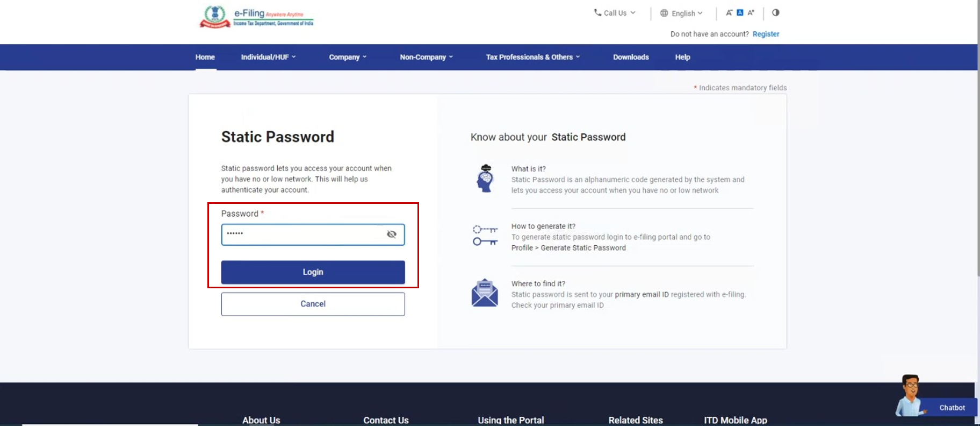Screen dimensions: 980x426
Task: Expand the Individual/HUF menu
Action: click(x=268, y=57)
